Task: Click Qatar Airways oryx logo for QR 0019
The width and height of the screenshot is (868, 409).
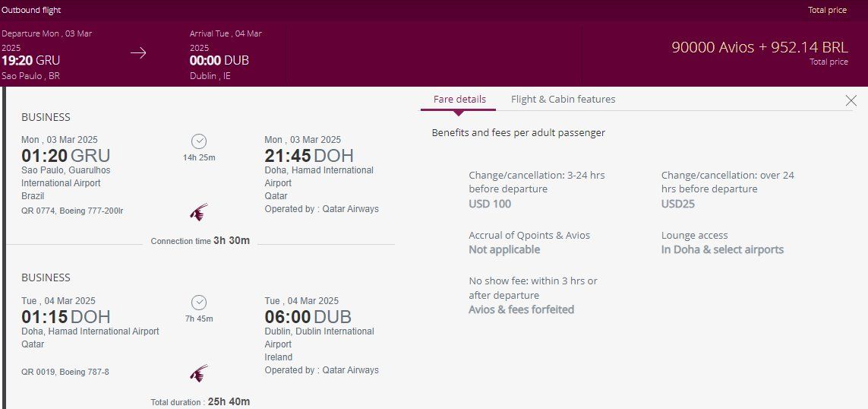Action: pos(198,373)
